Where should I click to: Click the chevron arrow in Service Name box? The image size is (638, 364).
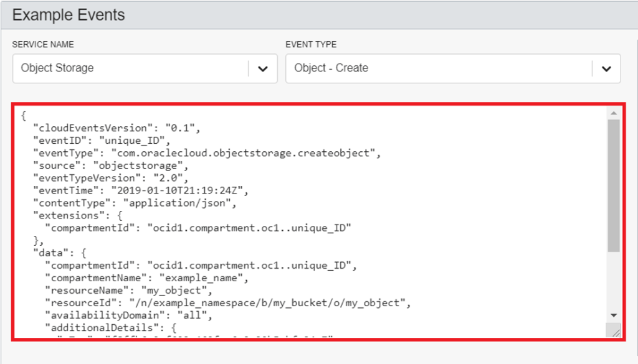pos(263,68)
